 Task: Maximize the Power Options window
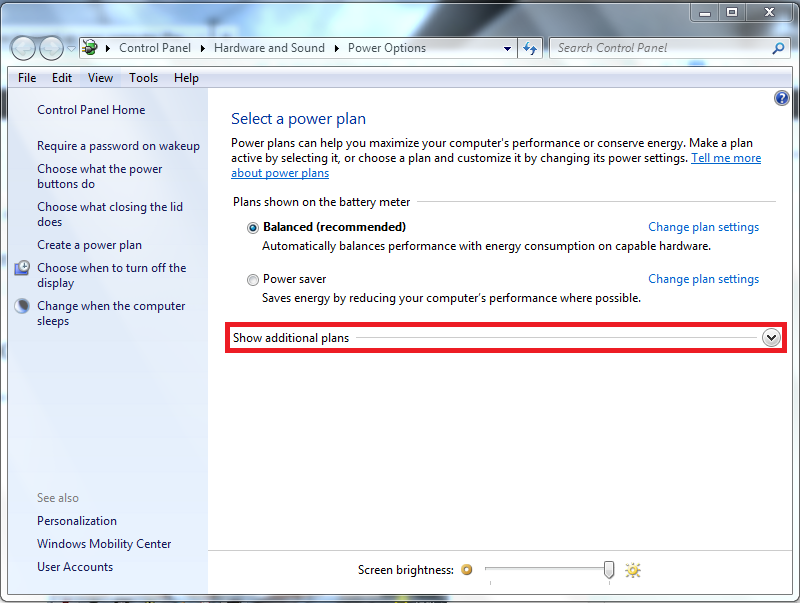click(x=732, y=12)
